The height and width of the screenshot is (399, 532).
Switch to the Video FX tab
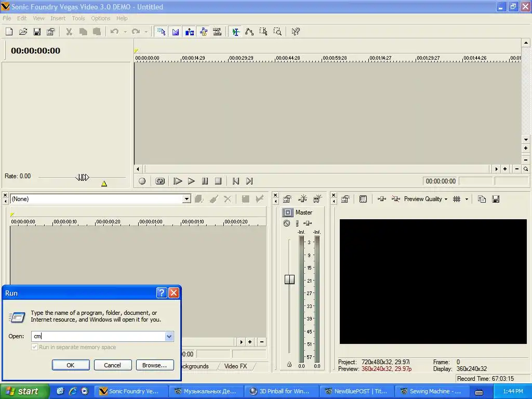point(235,366)
